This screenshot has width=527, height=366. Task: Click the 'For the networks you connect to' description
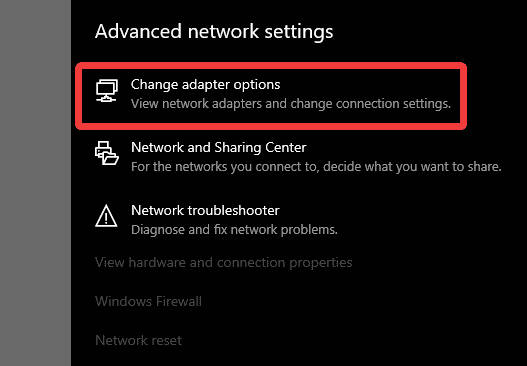(316, 167)
